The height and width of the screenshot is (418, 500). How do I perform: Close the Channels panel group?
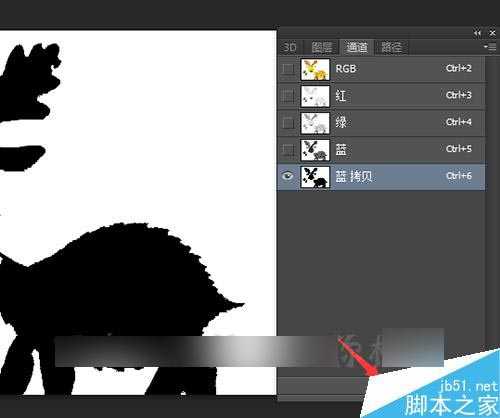click(x=492, y=33)
